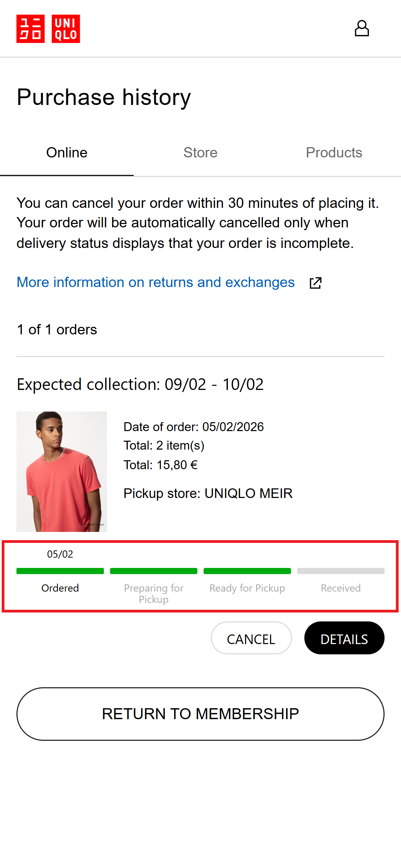Click the Ready for Pickup progress bar segment
Screen dimensions: 401x868
click(247, 571)
